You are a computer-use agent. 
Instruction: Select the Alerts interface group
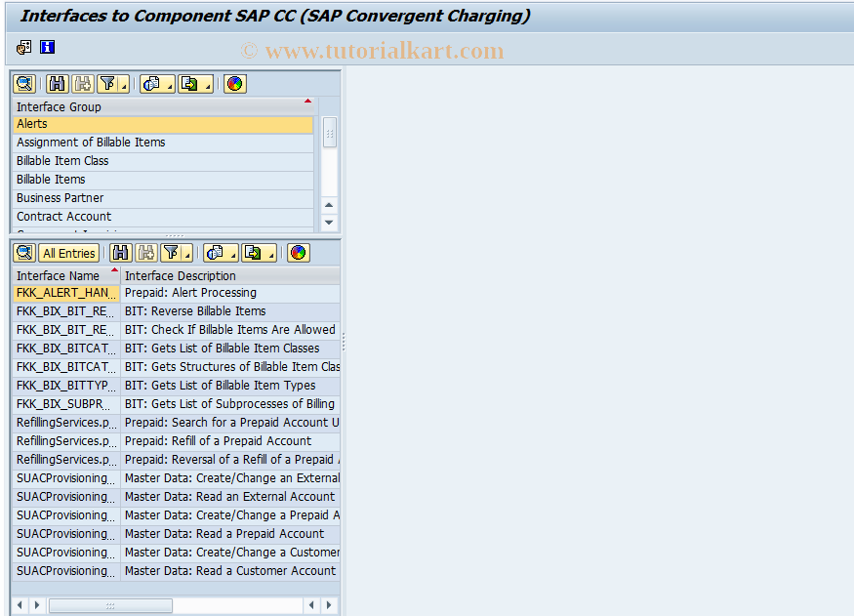163,124
